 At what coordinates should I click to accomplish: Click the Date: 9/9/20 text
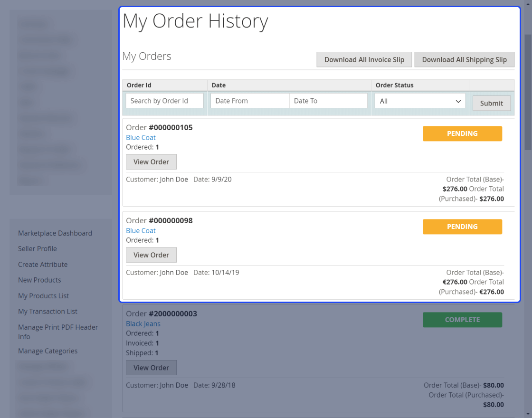tap(212, 180)
